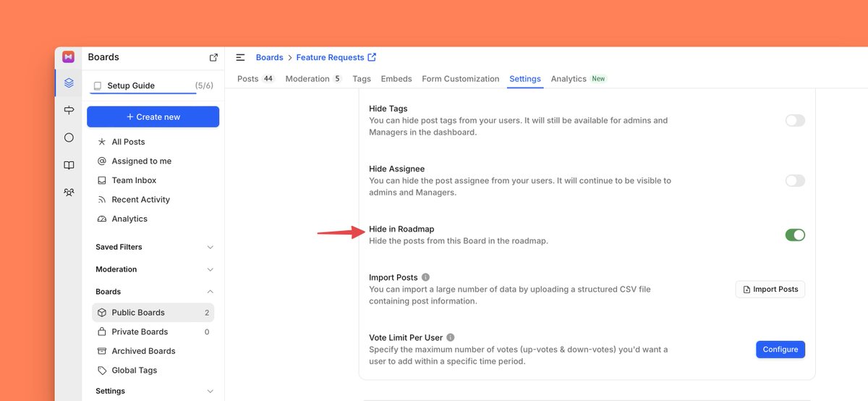Open the Roadmap signpost icon in rail
The height and width of the screenshot is (401, 868).
pyautogui.click(x=69, y=110)
